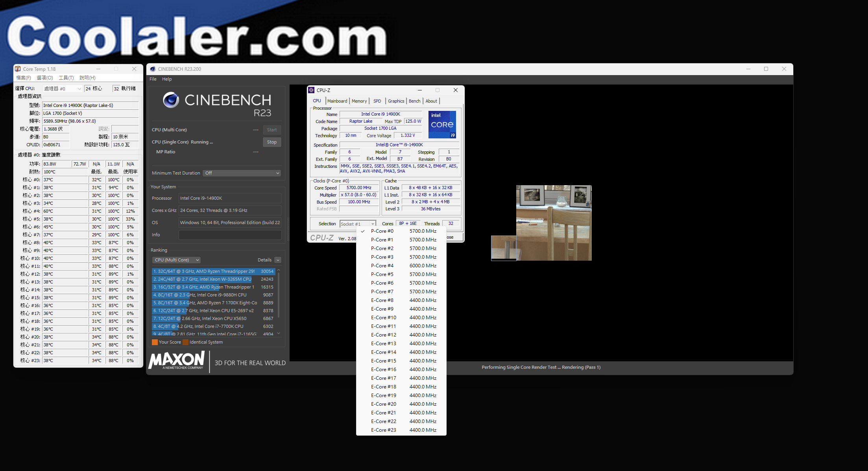Switch to the Mainboard tab in CPU-Z

click(337, 101)
